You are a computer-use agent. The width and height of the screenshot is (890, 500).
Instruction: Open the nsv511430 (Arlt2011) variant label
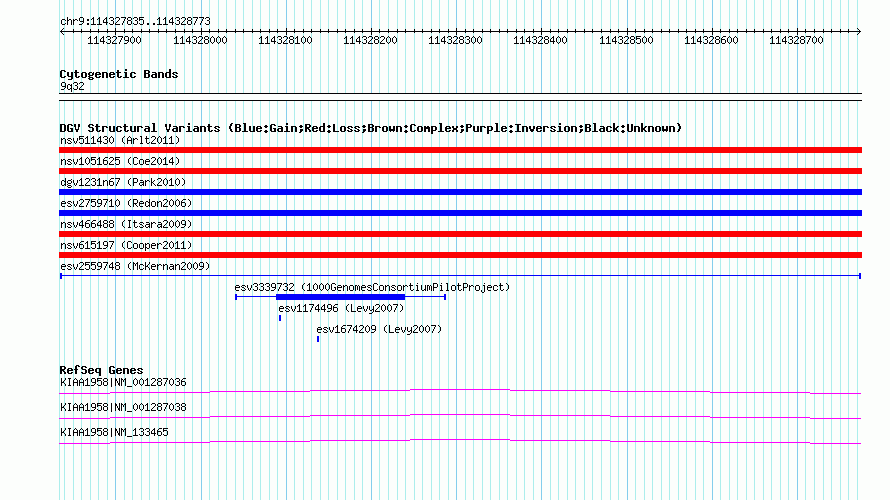(120, 140)
